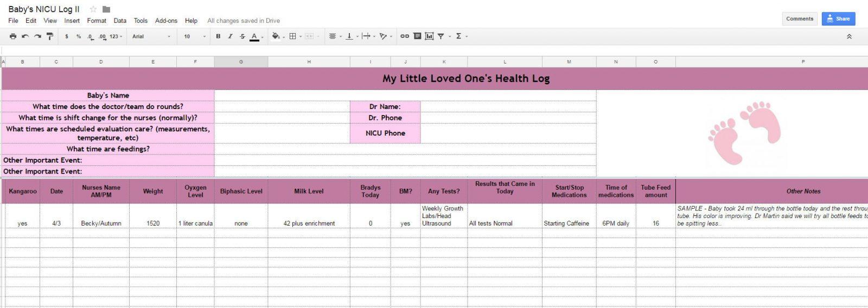Star the Baby's NICU Log II document
The width and height of the screenshot is (868, 308).
pyautogui.click(x=93, y=9)
